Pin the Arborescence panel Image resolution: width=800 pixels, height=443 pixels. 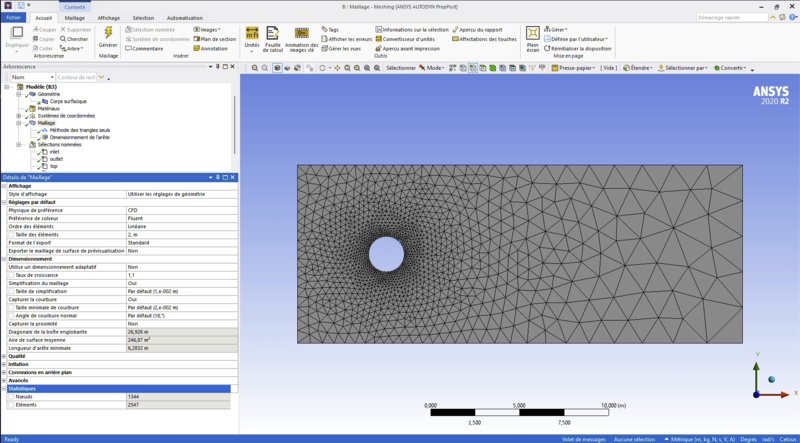coord(218,67)
